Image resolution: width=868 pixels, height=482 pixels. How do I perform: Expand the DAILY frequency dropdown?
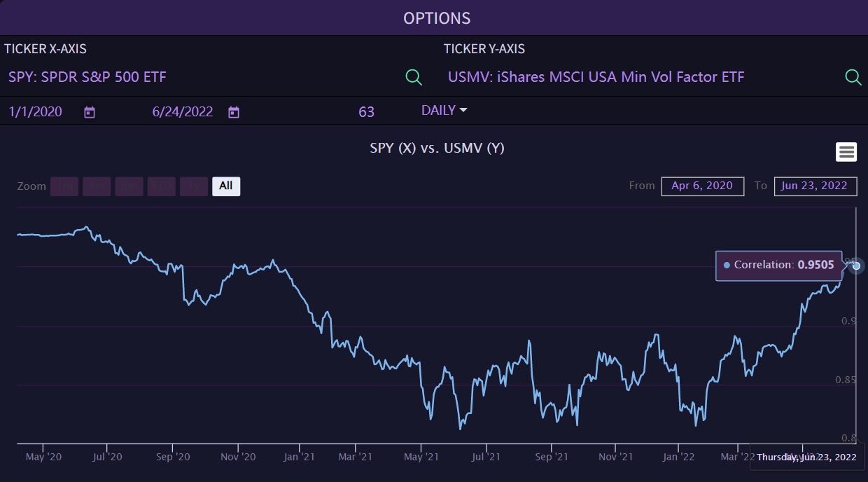click(x=444, y=111)
